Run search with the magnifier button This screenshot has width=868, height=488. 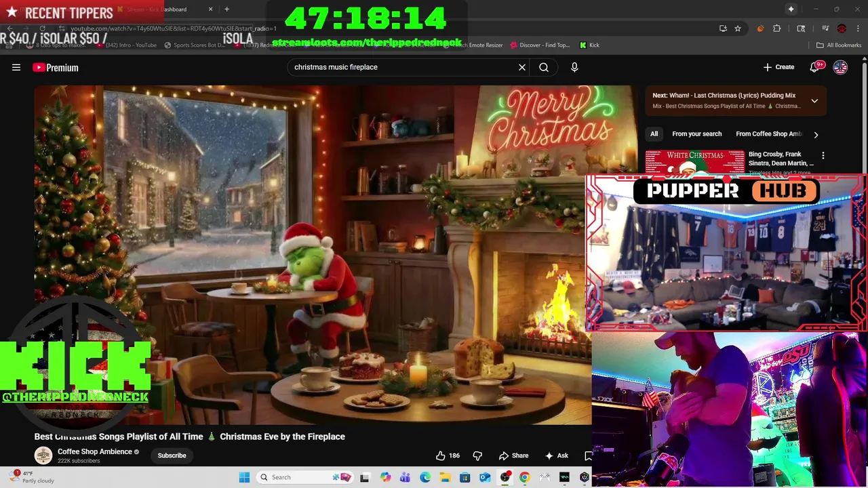544,67
